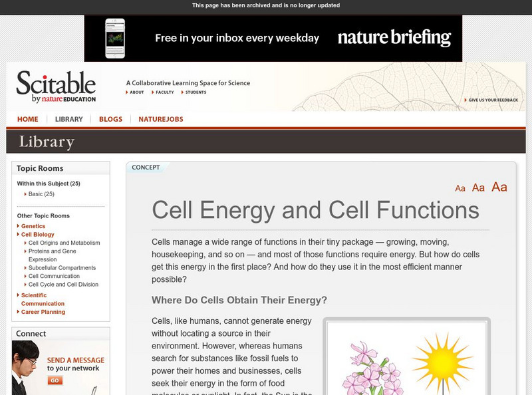Open the nature briefing banner ad
Screen dimensions: 532x395
coord(273,38)
